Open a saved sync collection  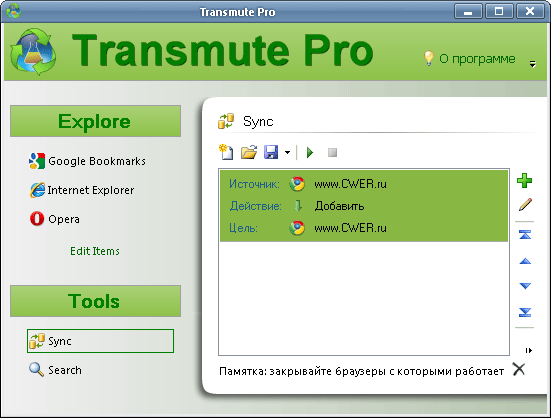tap(249, 152)
